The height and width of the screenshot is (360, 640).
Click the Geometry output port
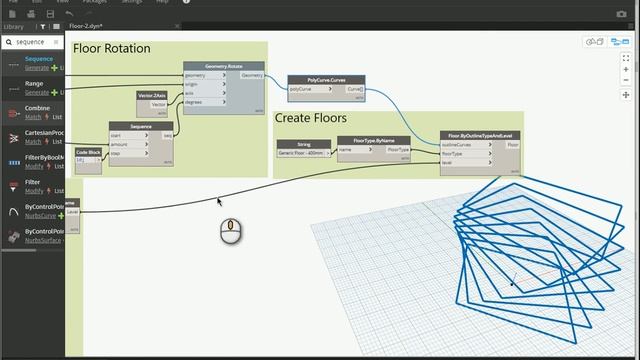coord(252,76)
